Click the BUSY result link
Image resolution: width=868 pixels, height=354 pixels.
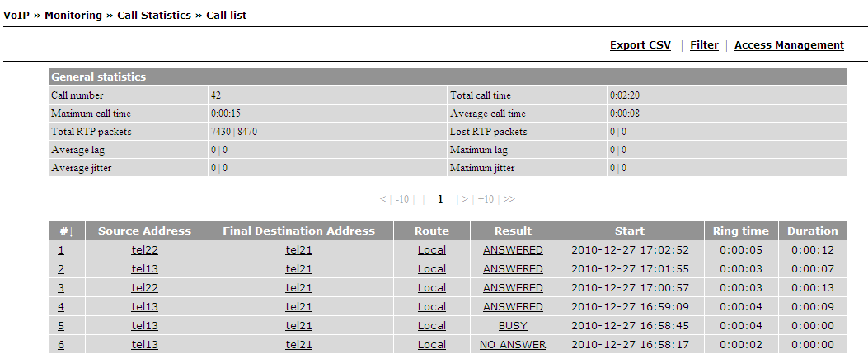pos(514,326)
